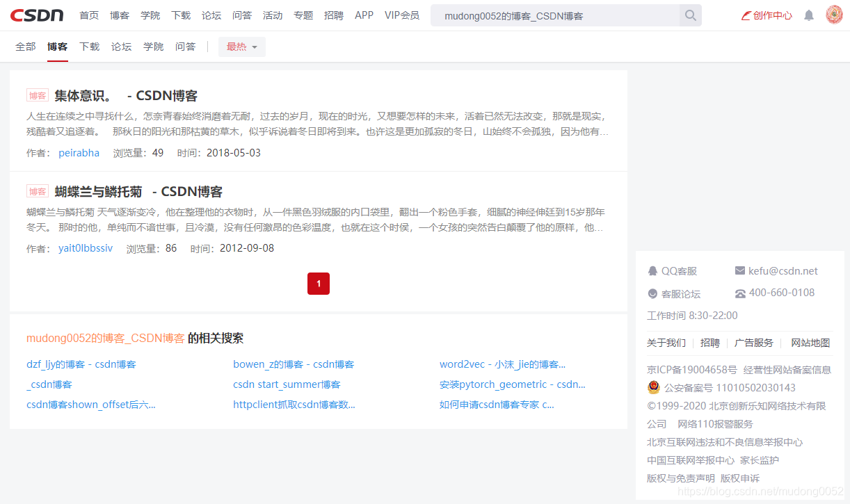Open VIP会员 in top navigation
The image size is (850, 504).
pos(402,15)
